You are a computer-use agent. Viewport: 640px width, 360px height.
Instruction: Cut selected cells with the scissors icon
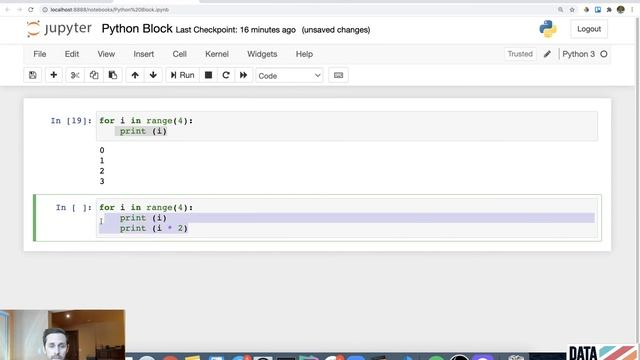click(x=75, y=75)
